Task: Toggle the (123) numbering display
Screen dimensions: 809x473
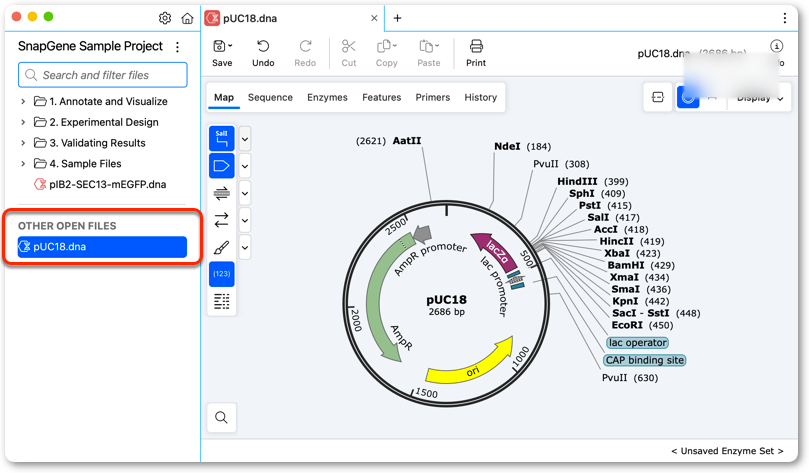Action: point(222,274)
